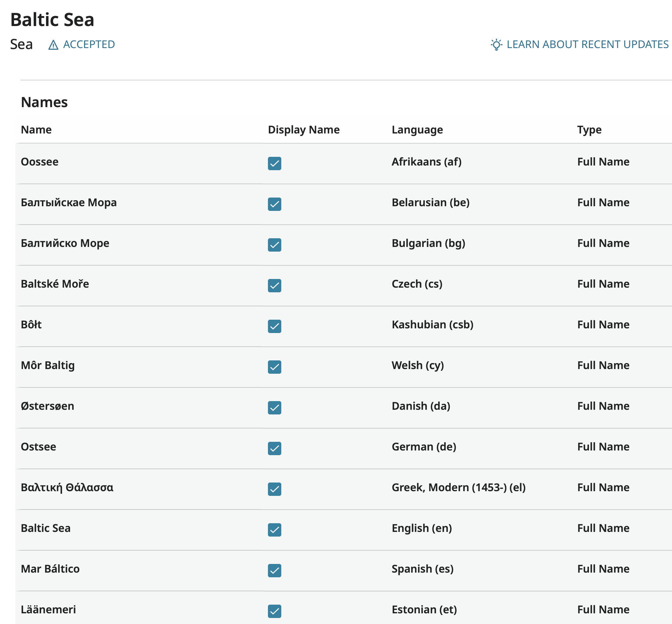Click Full Name type in Afrikaans row
This screenshot has width=672, height=624.
pyautogui.click(x=603, y=162)
